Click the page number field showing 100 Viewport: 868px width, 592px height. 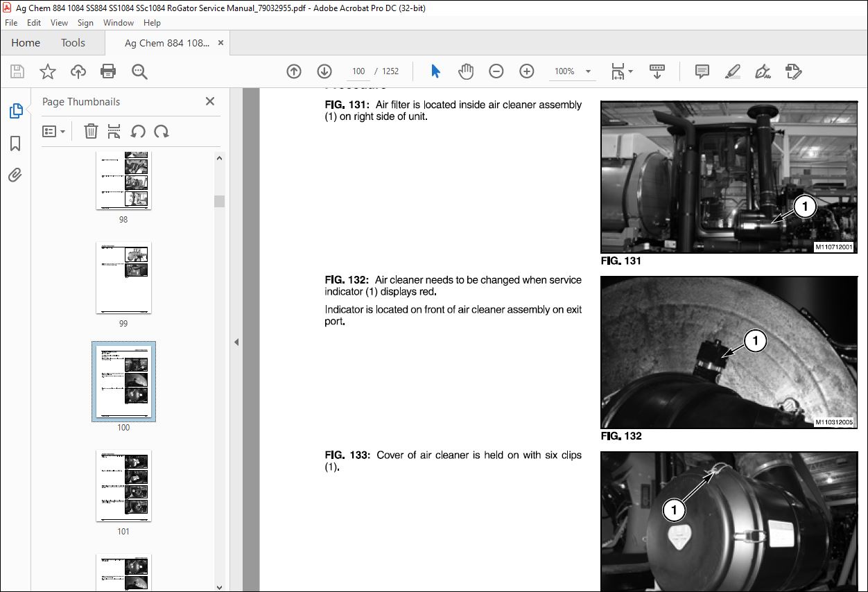click(358, 71)
